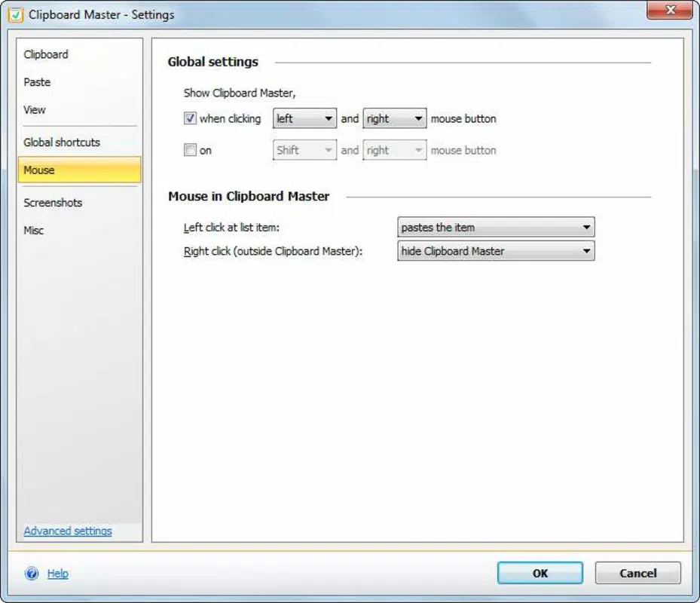Open the Advanced settings link
This screenshot has height=603, width=700.
(68, 531)
